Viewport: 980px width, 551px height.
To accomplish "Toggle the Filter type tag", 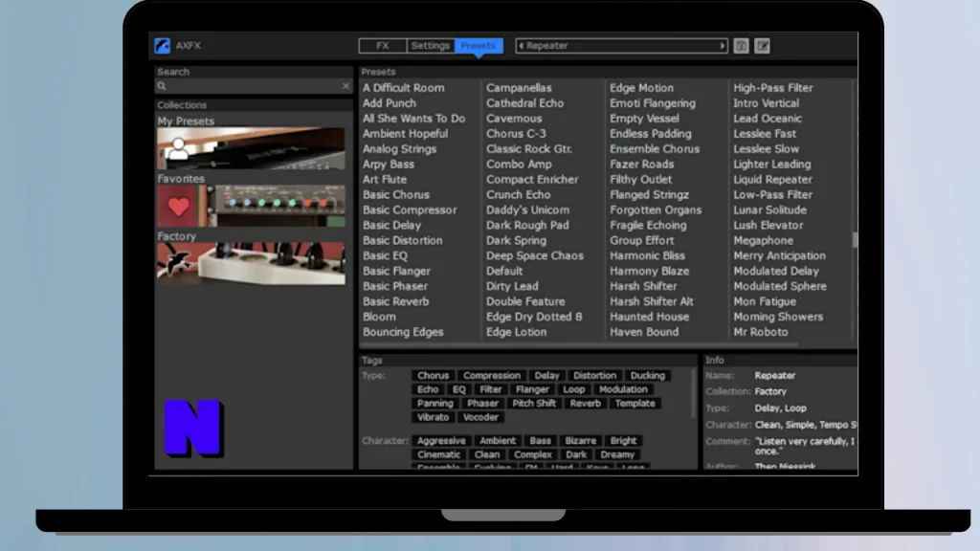I will (491, 389).
